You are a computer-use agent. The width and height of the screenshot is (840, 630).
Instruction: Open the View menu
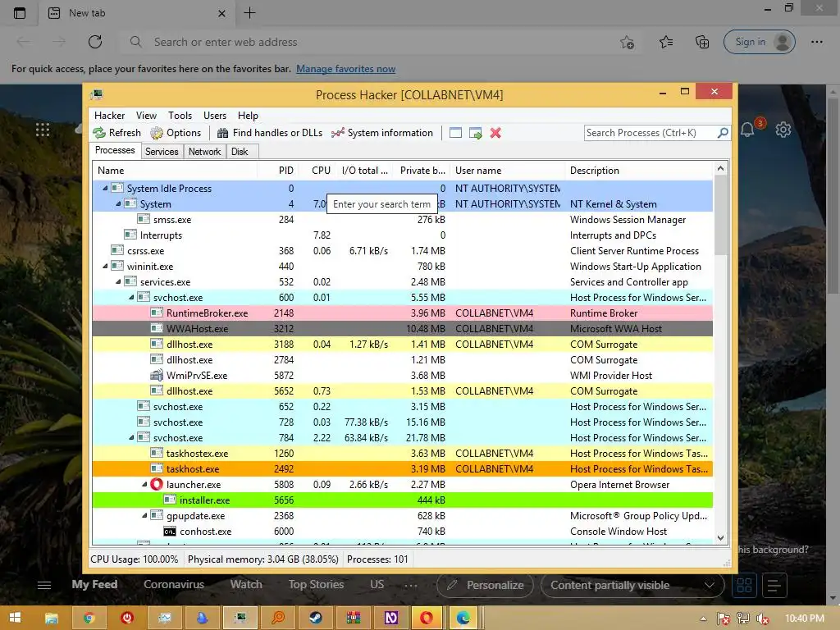pos(146,116)
